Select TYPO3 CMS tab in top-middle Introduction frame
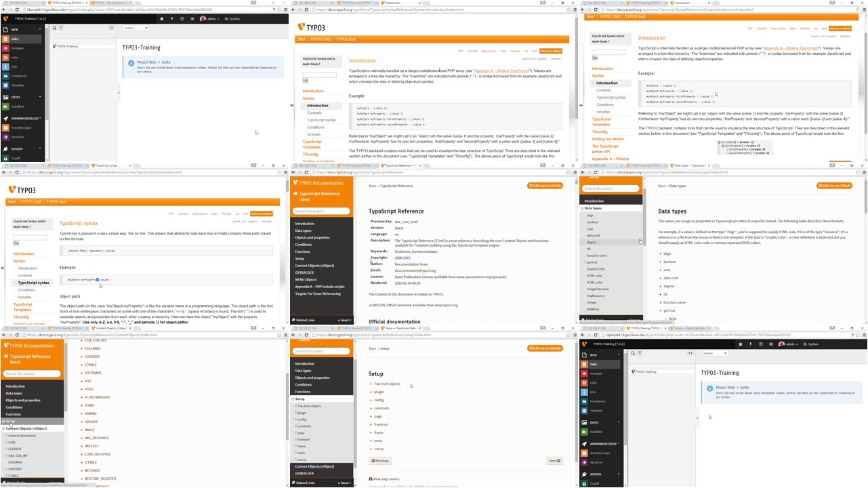 click(321, 39)
